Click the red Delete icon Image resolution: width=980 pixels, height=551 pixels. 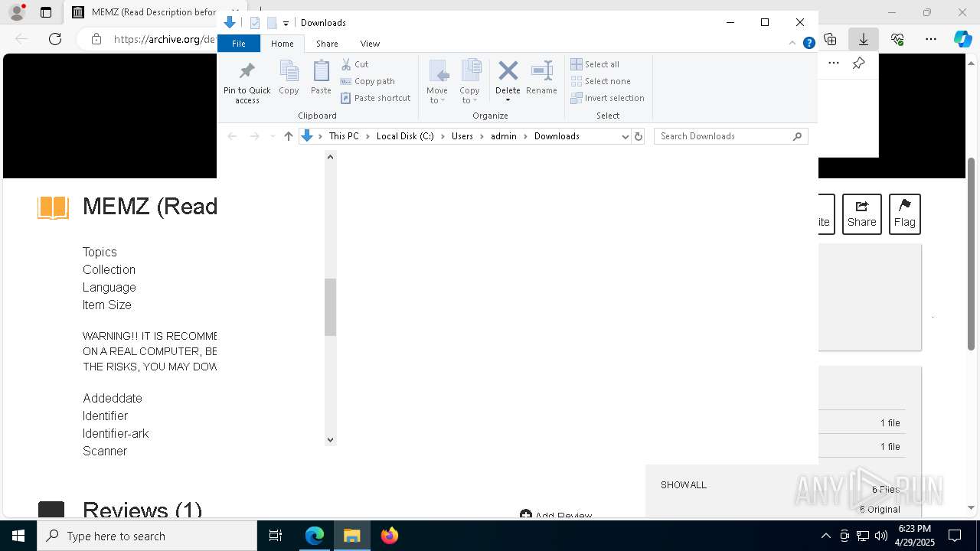508,71
